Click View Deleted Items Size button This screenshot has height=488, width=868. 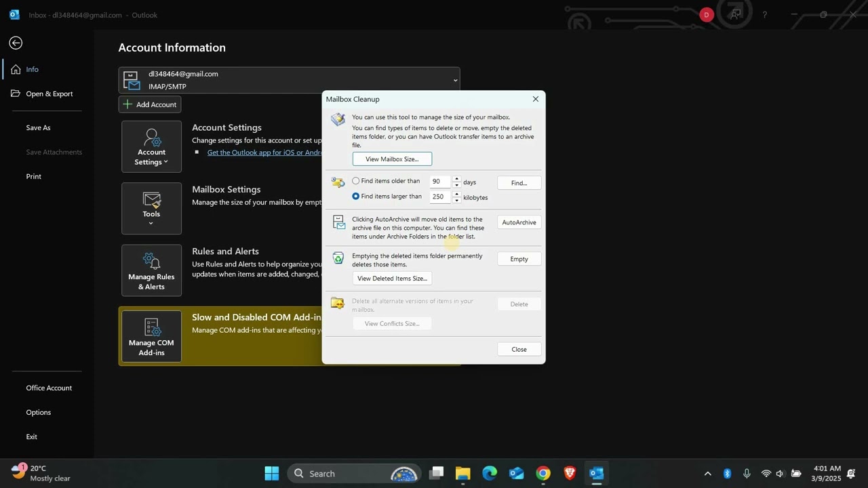[x=392, y=278]
